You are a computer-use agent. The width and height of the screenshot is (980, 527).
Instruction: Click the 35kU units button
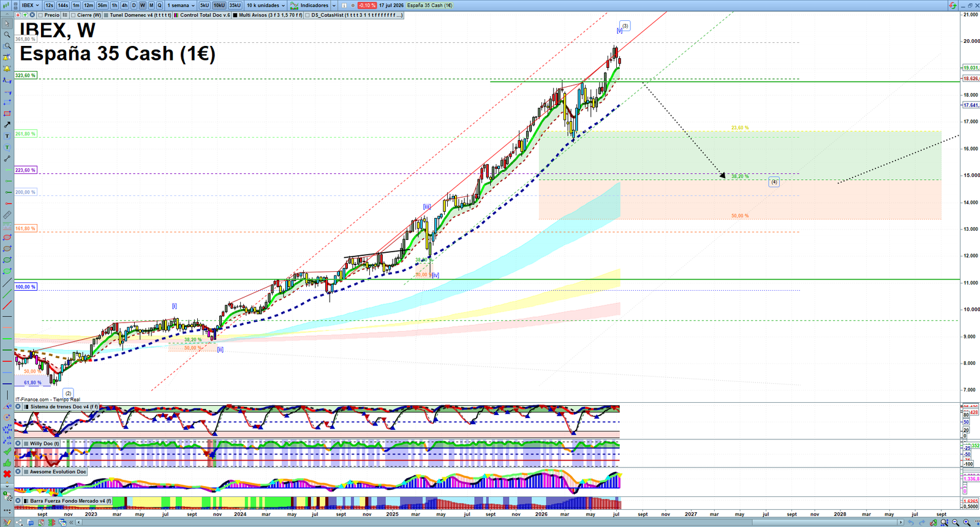point(235,6)
